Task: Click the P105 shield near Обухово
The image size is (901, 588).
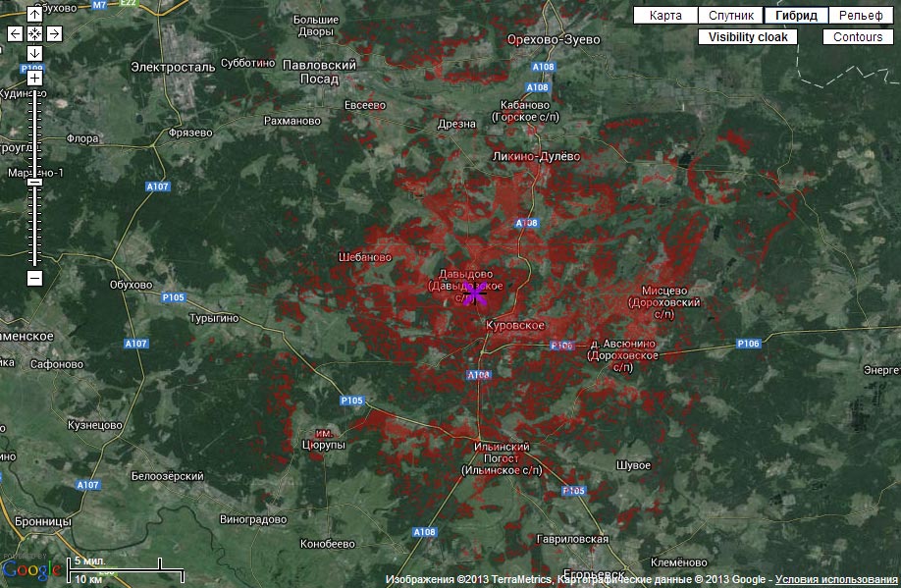Action: (x=173, y=297)
